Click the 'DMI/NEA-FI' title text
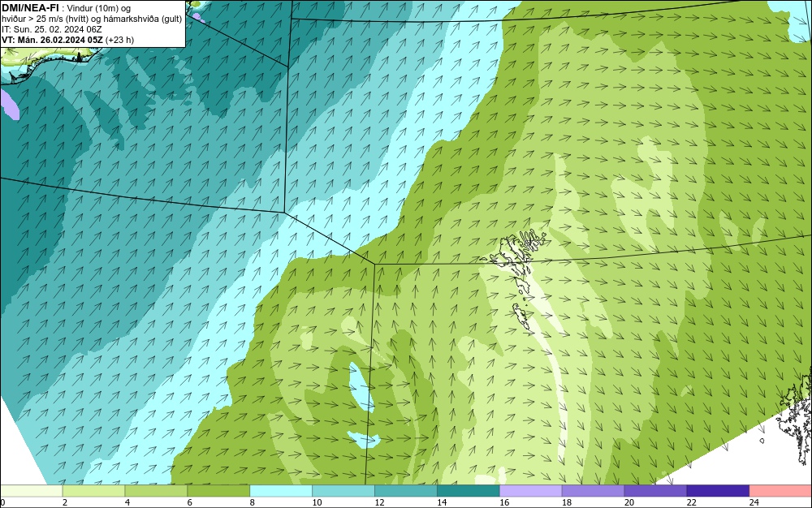 30,7
